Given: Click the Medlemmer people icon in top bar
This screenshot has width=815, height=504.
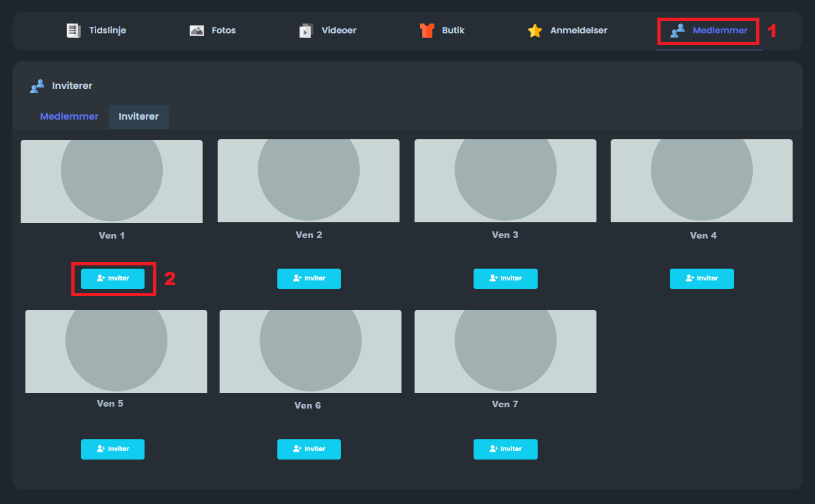Looking at the screenshot, I should click(678, 31).
